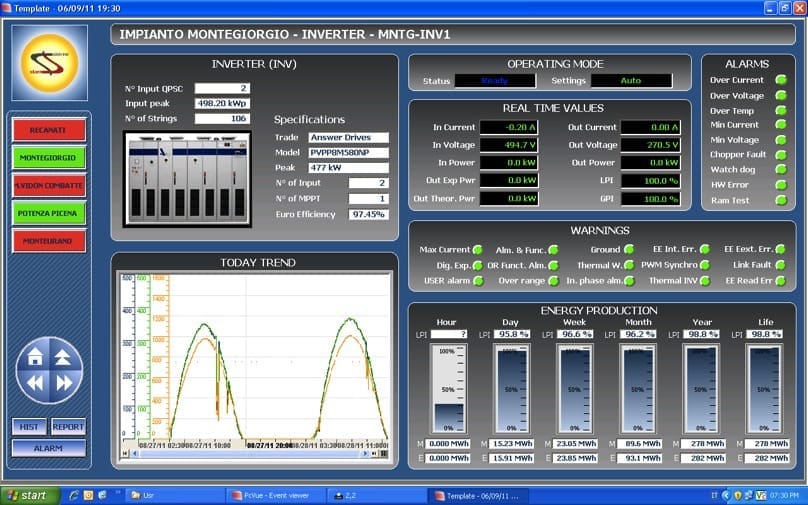Viewport: 808px width, 505px height.
Task: Click the Link Fault warning LED
Action: click(781, 265)
